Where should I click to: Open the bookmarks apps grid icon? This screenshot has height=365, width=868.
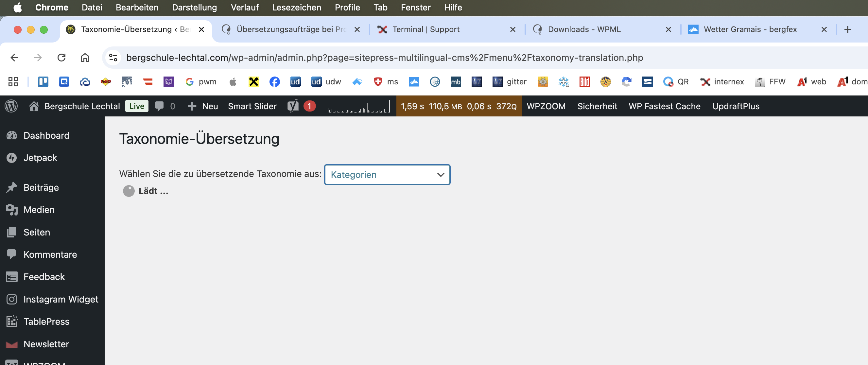tap(13, 81)
